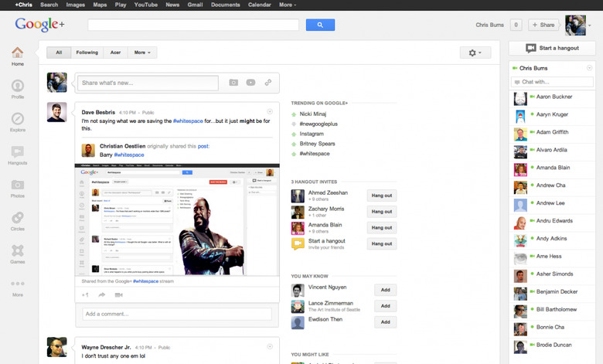
Task: Click Wayne Drescher Jr. profile picture
Action: 57,347
